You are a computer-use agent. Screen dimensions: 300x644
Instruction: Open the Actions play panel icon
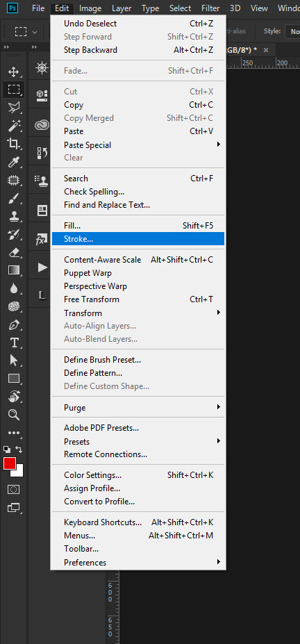click(x=42, y=267)
